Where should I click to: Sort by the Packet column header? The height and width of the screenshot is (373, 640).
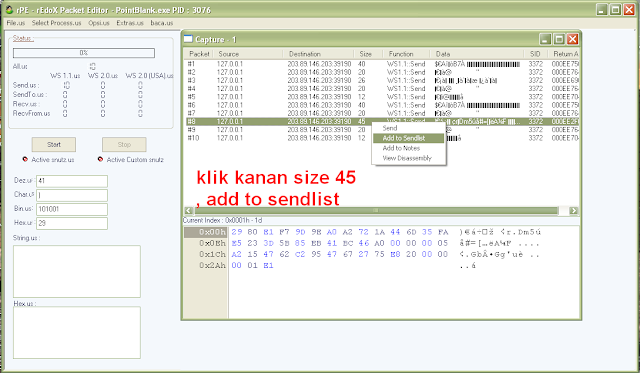[199, 54]
